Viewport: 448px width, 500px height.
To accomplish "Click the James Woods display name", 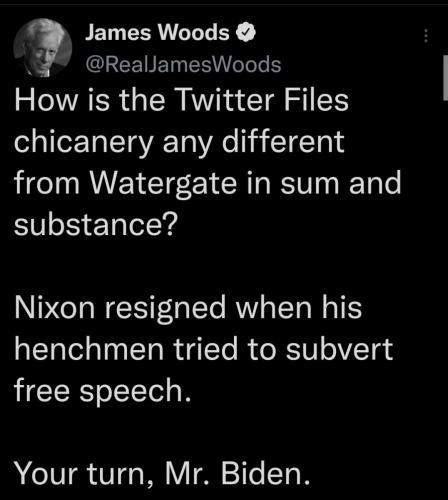I will click(157, 33).
